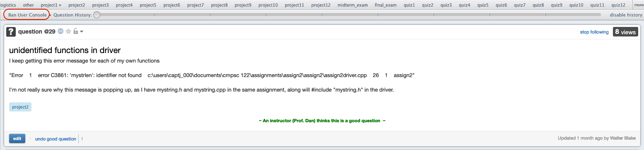
Task: Click the unlocked padlock icon
Action: point(75,31)
